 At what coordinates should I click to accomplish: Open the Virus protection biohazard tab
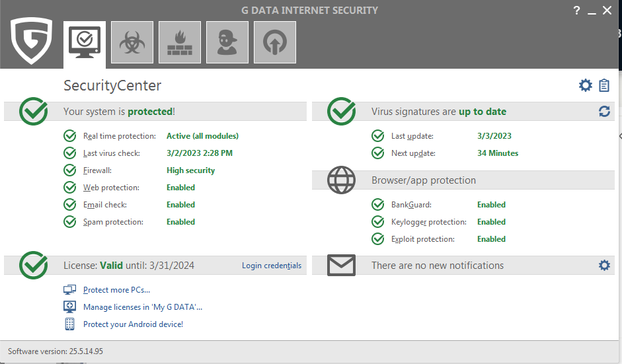(x=132, y=43)
